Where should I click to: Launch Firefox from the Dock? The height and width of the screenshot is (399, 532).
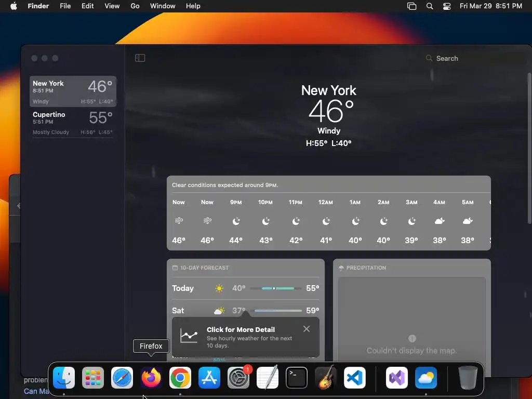(151, 378)
